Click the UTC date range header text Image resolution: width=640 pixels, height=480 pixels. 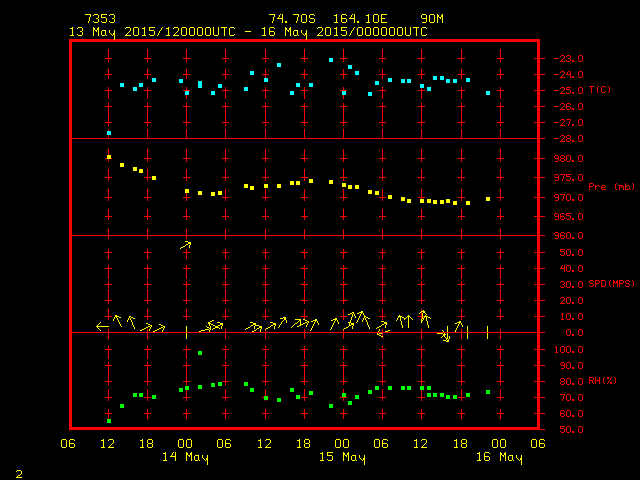[248, 32]
